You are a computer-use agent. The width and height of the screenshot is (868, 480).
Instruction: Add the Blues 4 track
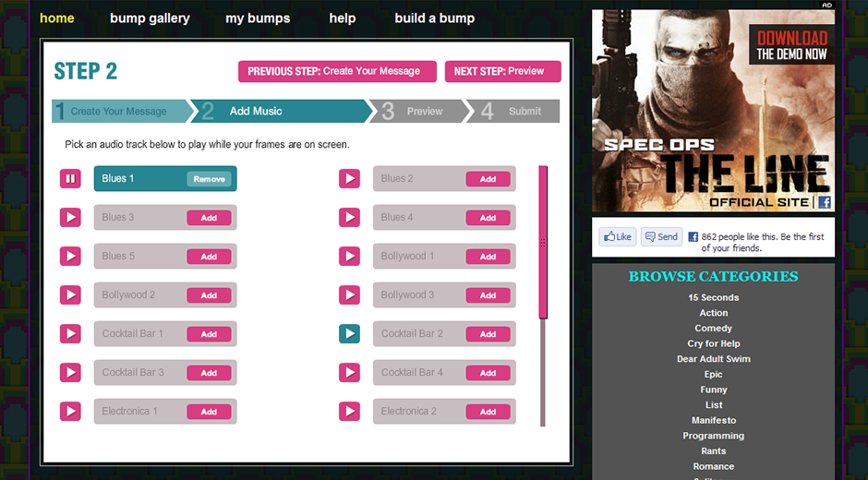(488, 218)
